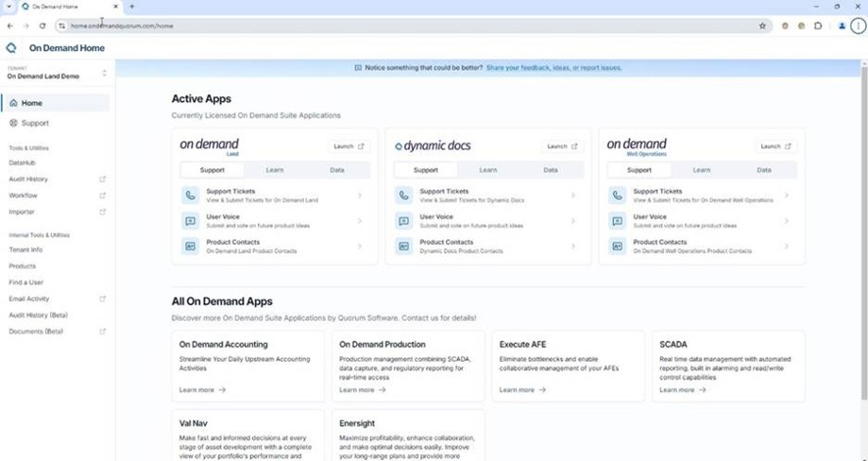This screenshot has width=868, height=461.
Task: Click the browser address bar
Action: point(378,26)
